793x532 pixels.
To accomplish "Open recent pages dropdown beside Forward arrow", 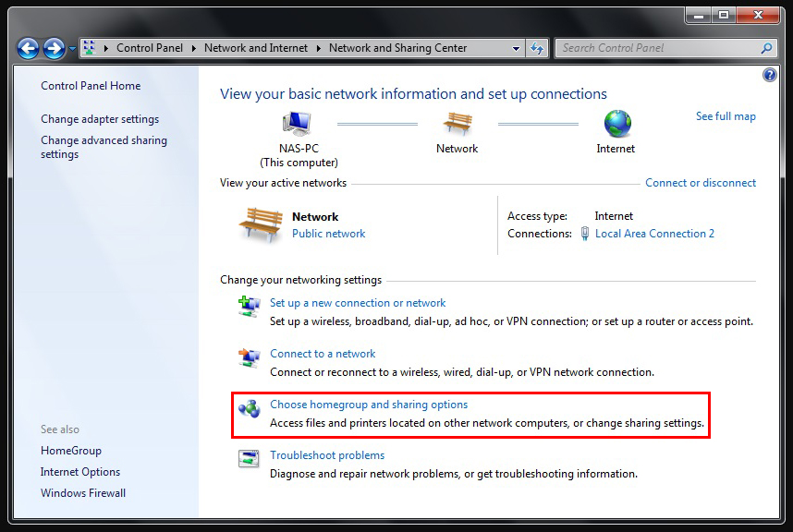I will [x=72, y=49].
